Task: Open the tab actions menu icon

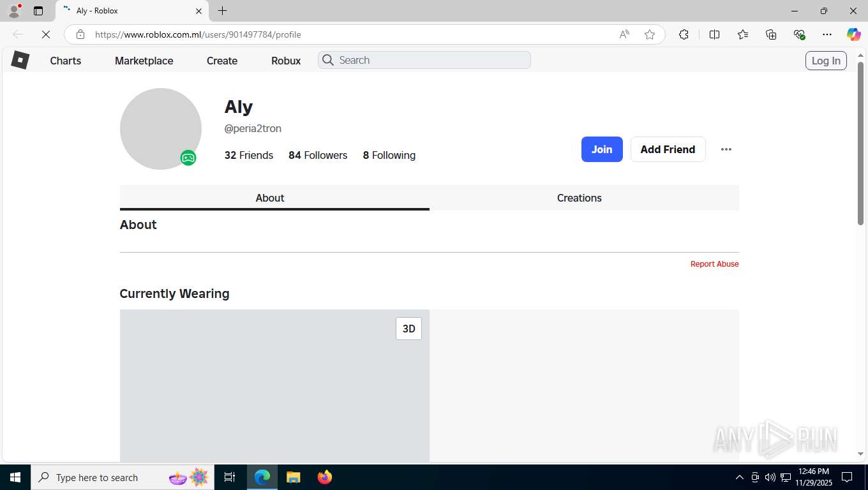Action: 38,11
